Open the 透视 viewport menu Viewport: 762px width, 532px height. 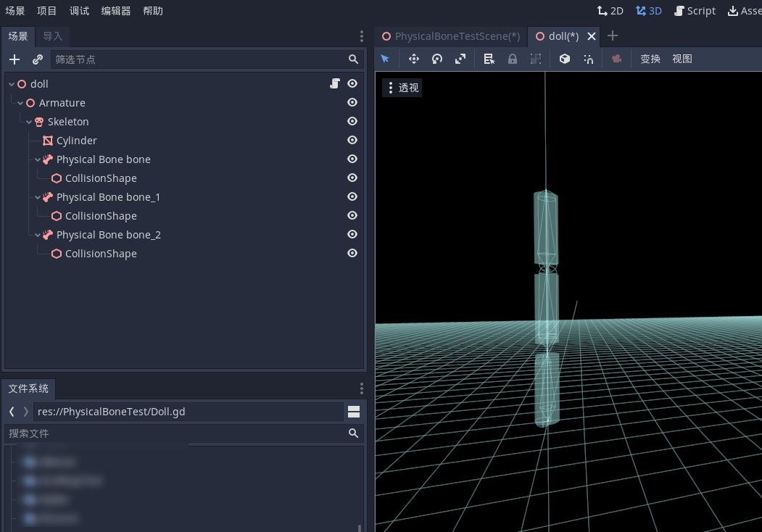(402, 88)
